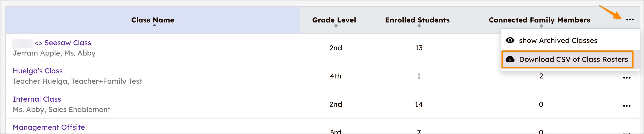This screenshot has height=134, width=644.
Task: Click the three-dot menu icon at top right
Action: click(630, 20)
